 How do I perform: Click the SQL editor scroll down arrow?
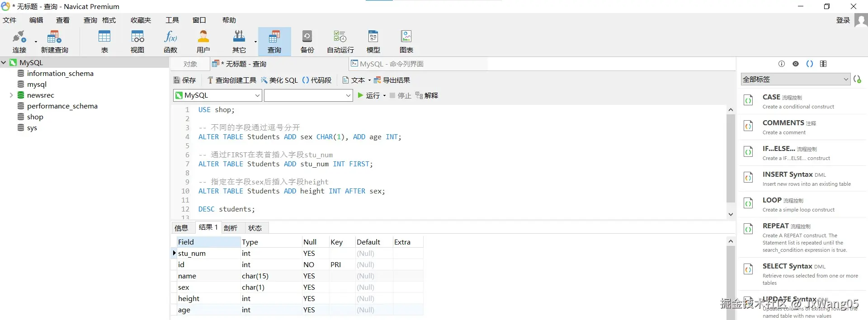(x=731, y=214)
